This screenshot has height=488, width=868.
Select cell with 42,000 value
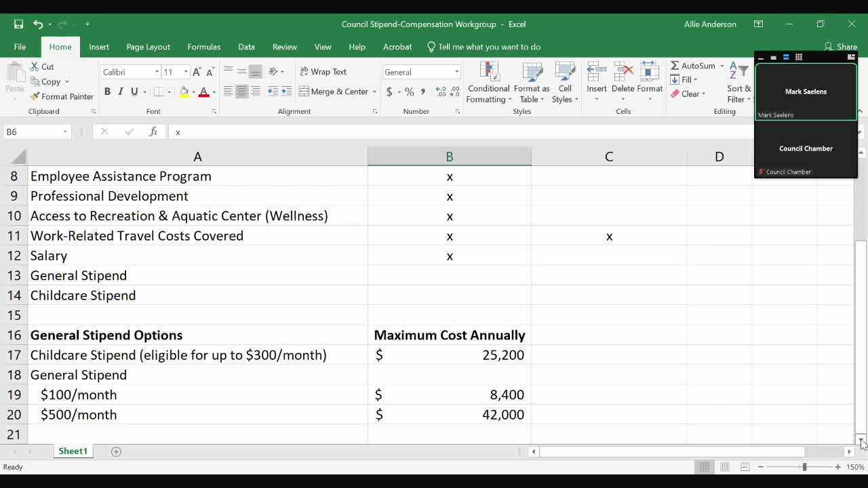click(449, 414)
